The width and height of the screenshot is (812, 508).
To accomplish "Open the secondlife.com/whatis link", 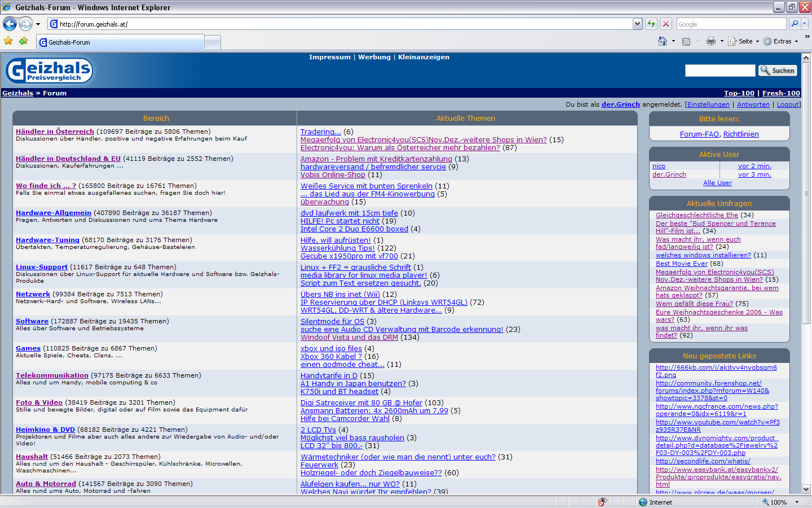I will tap(703, 461).
